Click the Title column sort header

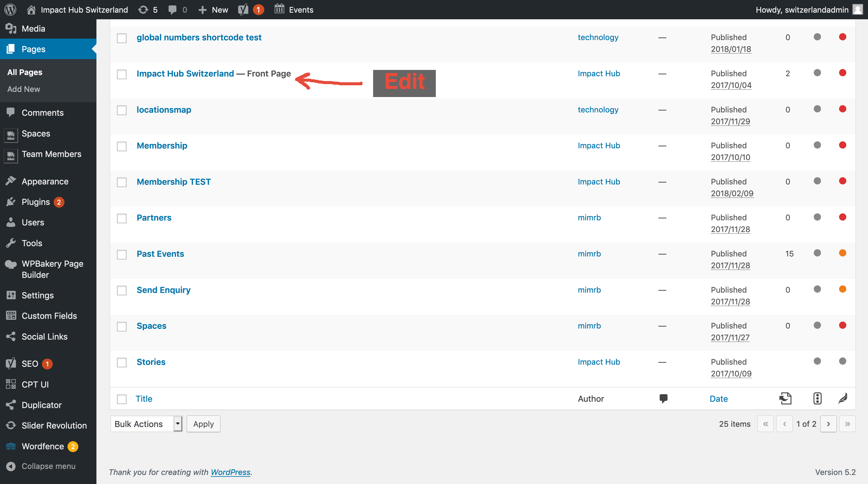click(x=143, y=398)
